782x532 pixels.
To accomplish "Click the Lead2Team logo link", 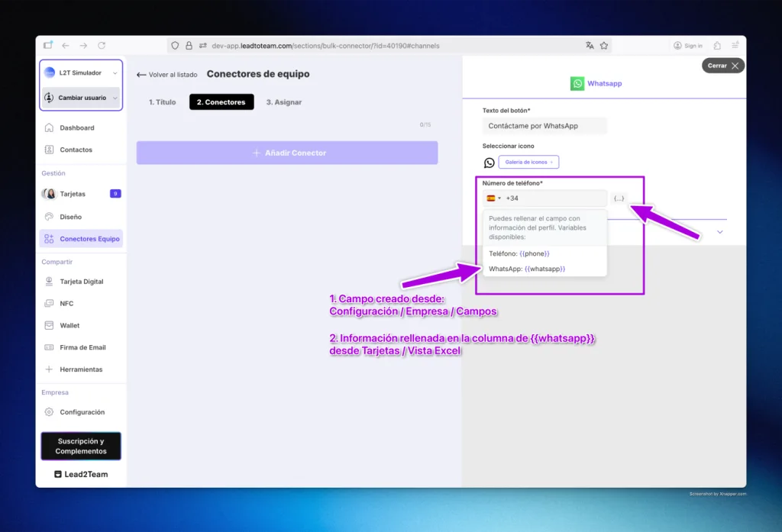I will 81,474.
